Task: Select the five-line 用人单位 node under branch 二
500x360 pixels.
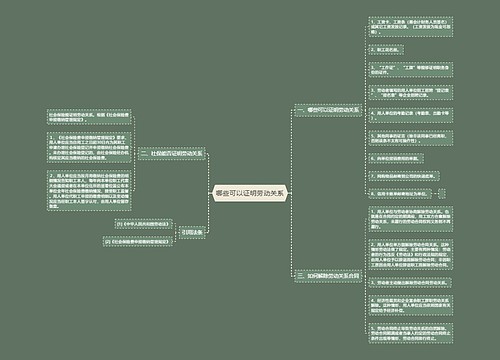Action: coord(89,147)
